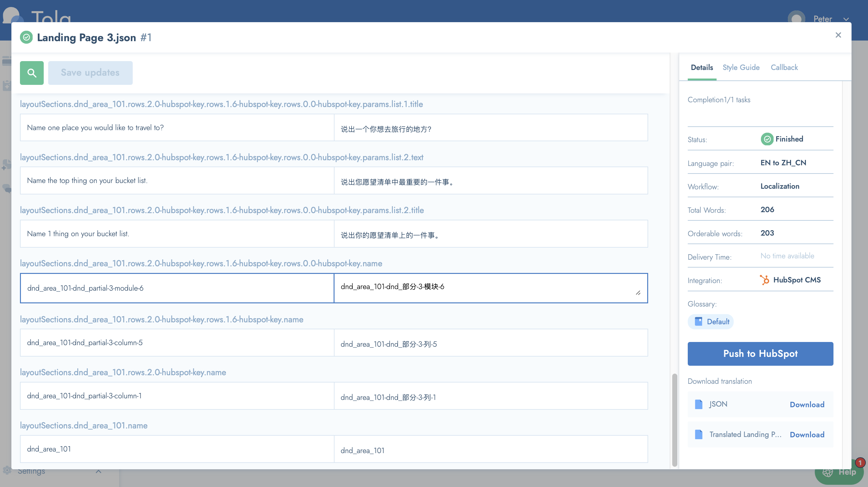868x487 pixels.
Task: Click the Save updates button
Action: point(90,73)
